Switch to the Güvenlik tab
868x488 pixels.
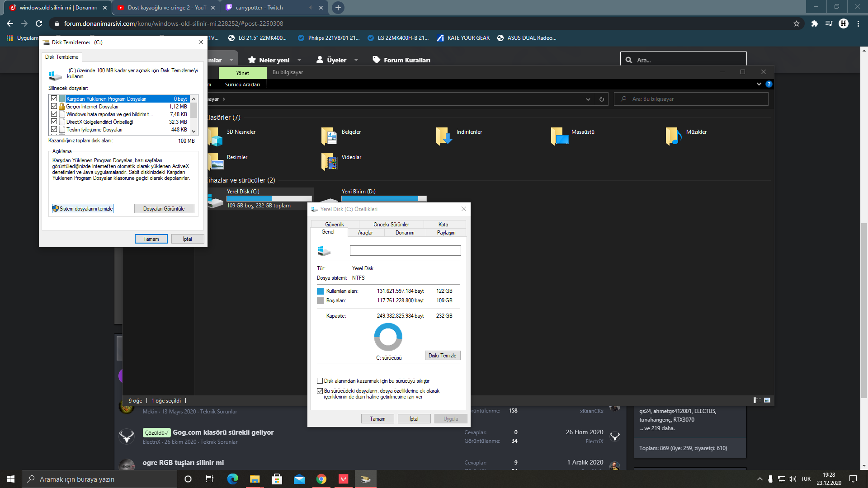pos(335,225)
